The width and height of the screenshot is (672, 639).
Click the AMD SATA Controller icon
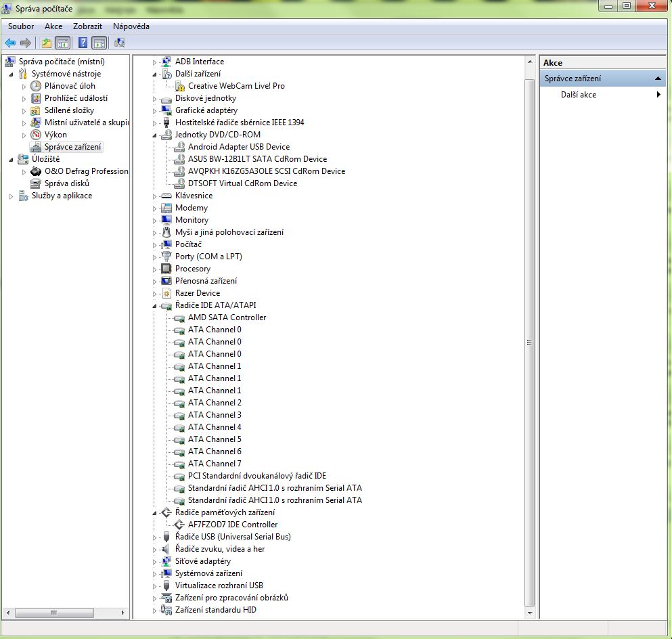pos(179,317)
